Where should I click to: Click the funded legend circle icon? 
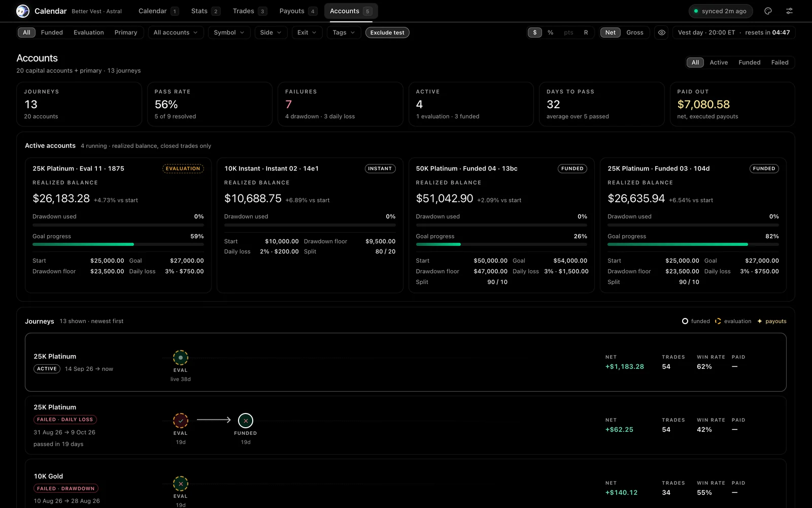[685, 321]
